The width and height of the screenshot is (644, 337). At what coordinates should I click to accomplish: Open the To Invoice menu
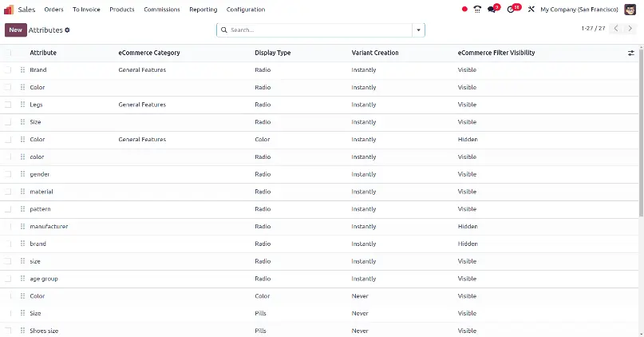coord(86,10)
